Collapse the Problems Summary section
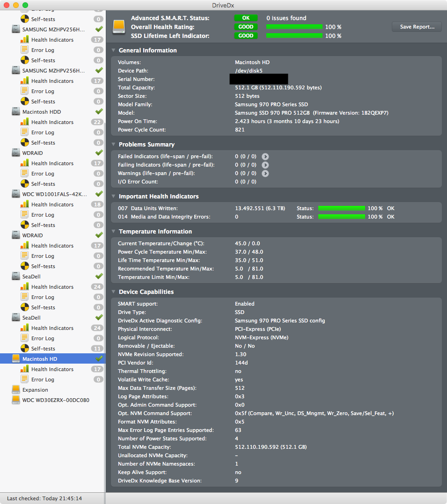 [113, 144]
